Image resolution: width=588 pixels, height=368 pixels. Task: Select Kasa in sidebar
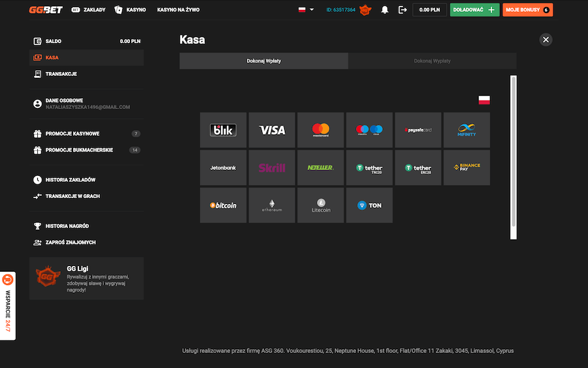pyautogui.click(x=87, y=58)
